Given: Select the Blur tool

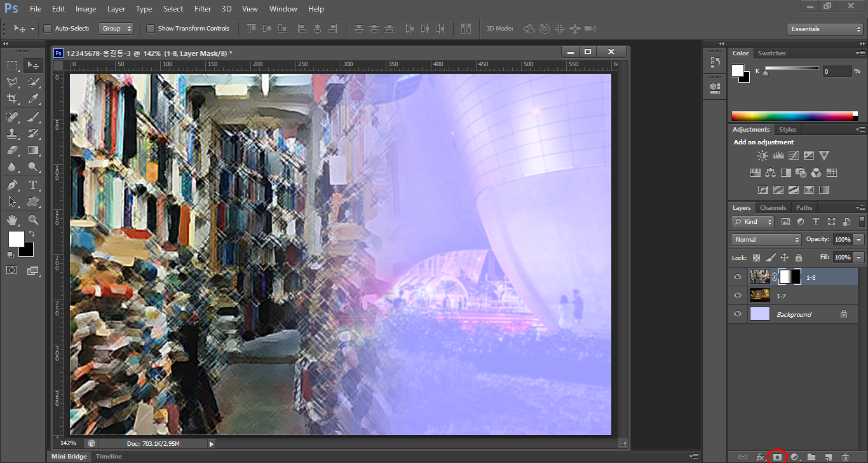Looking at the screenshot, I should (x=12, y=167).
